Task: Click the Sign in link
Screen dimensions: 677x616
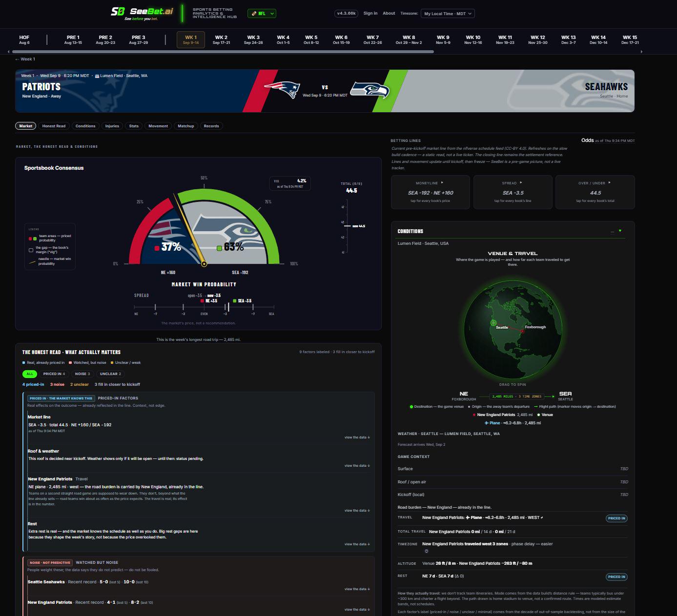Action: pyautogui.click(x=370, y=13)
